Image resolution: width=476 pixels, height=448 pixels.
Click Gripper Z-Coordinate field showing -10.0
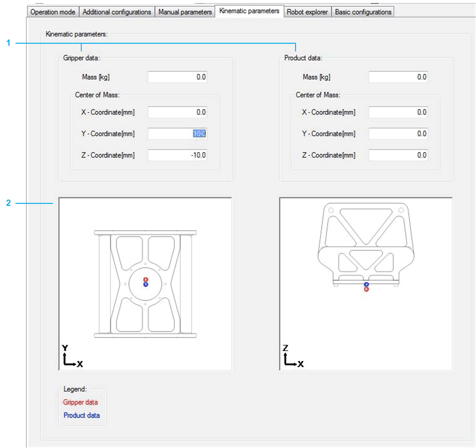[x=177, y=155]
